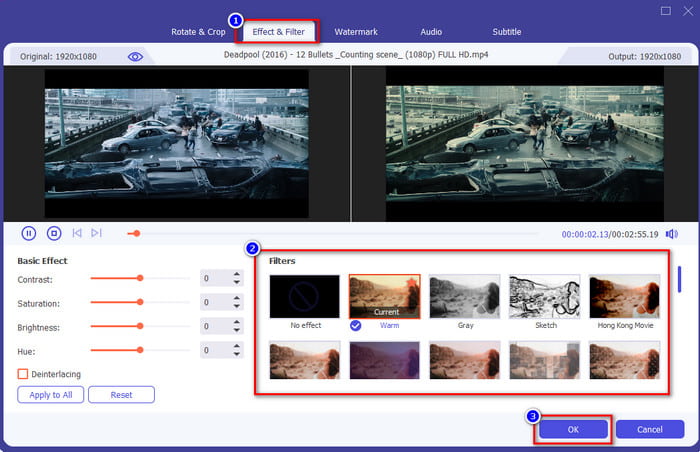Confirm changes with the OK button
700x452 pixels.
coord(573,429)
